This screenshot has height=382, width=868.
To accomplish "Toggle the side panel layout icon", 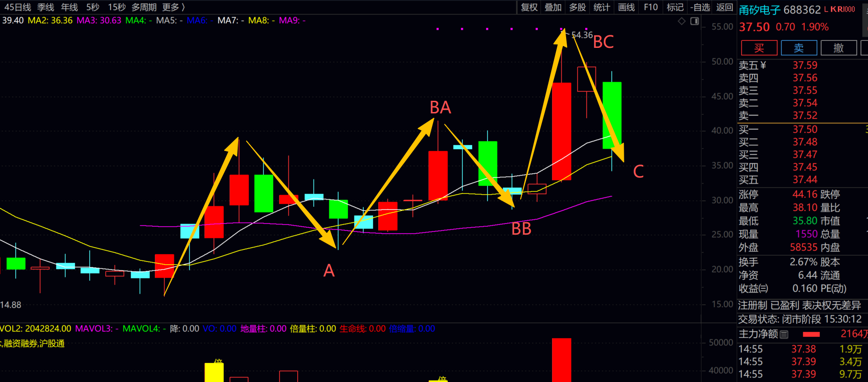I will [694, 21].
